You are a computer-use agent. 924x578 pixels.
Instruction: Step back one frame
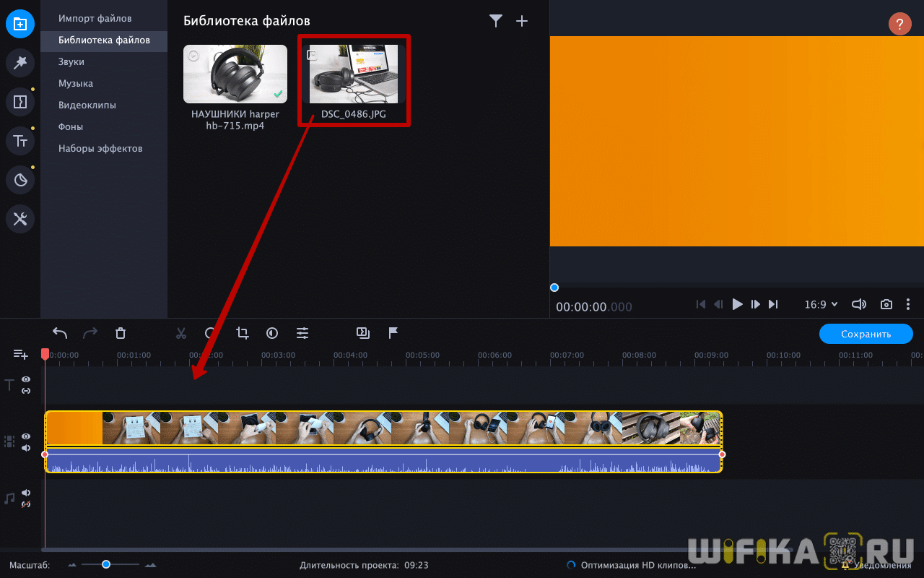coord(718,304)
